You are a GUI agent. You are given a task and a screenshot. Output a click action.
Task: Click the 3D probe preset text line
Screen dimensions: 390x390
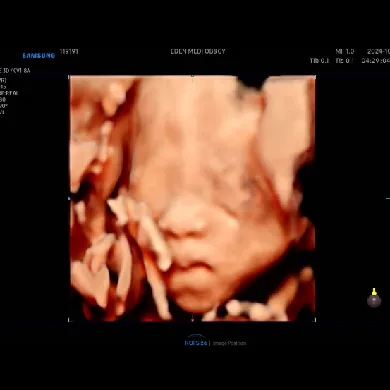tap(15, 71)
